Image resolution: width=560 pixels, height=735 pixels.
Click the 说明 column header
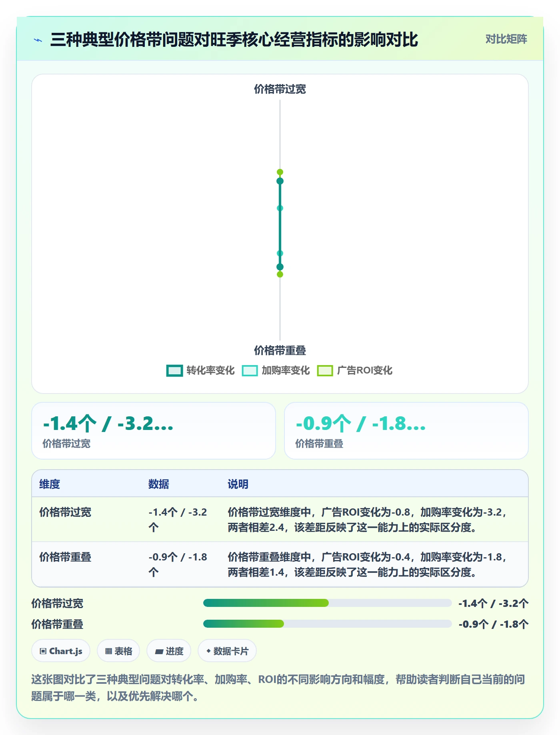point(238,484)
